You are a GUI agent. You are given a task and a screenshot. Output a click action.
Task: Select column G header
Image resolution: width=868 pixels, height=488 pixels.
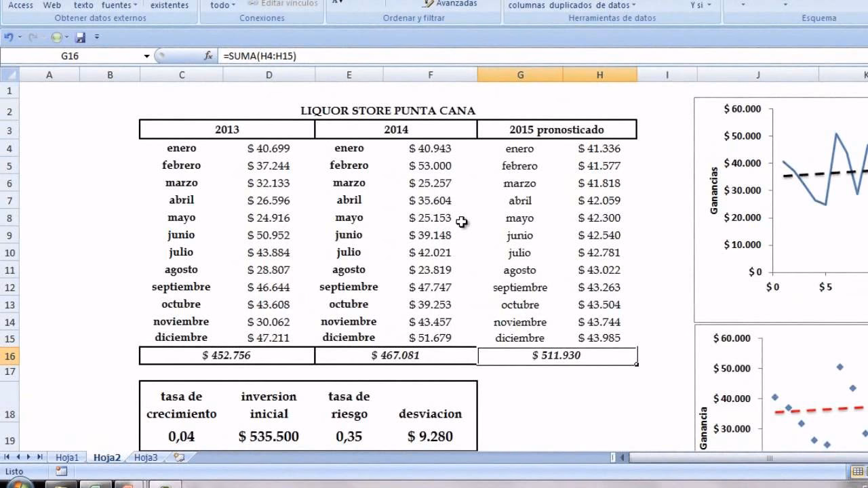click(520, 75)
